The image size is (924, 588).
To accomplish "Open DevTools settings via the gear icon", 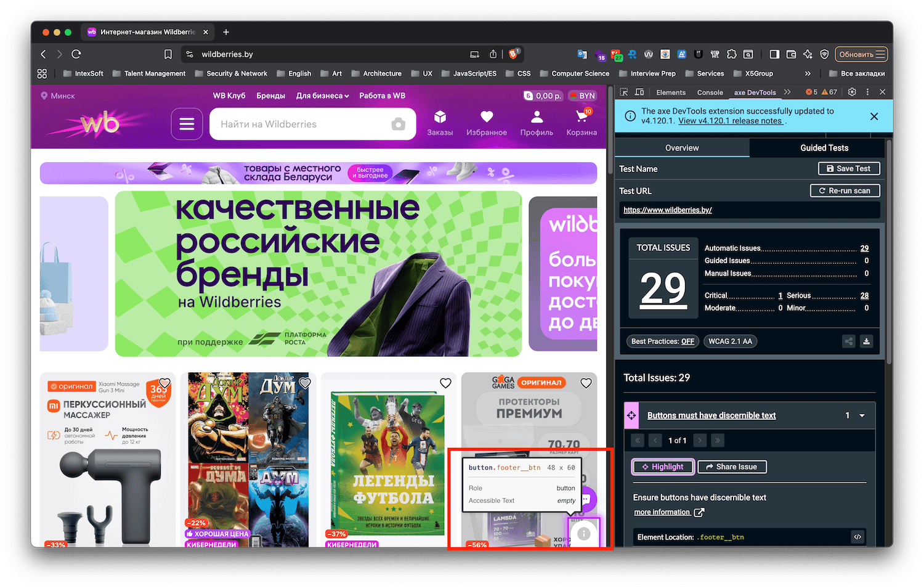I will click(851, 92).
